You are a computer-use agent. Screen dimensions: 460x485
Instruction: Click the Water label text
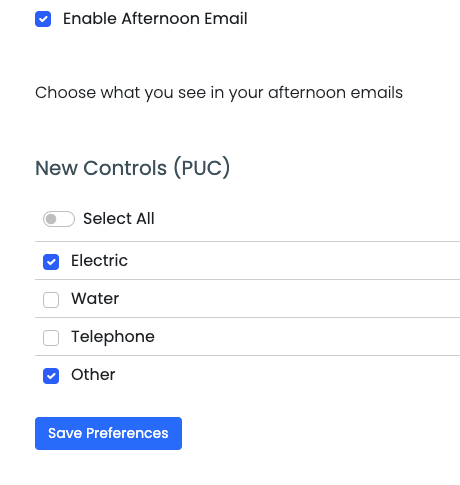(x=95, y=298)
